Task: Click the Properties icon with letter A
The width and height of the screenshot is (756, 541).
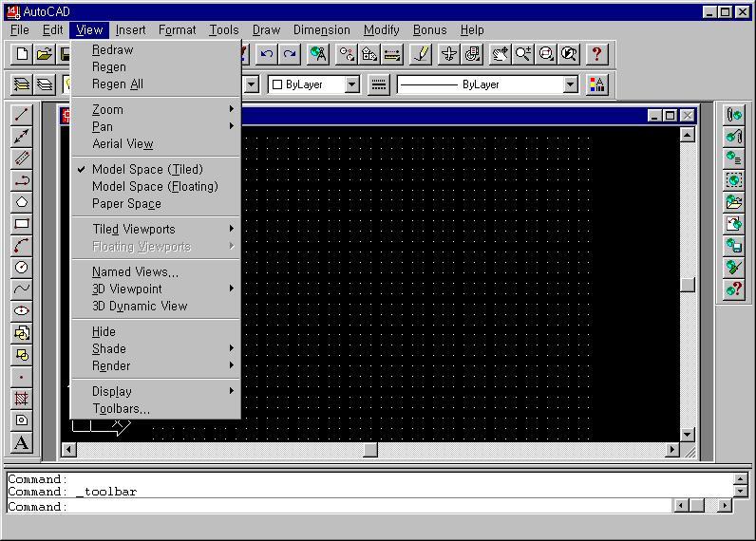Action: 596,84
